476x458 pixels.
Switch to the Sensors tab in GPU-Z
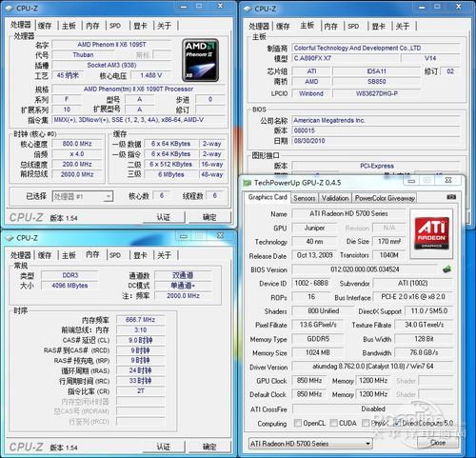(305, 198)
